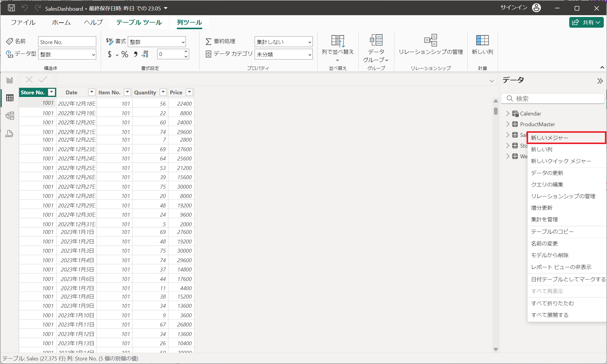
Task: Open DAX query view icon
Action: click(x=9, y=134)
